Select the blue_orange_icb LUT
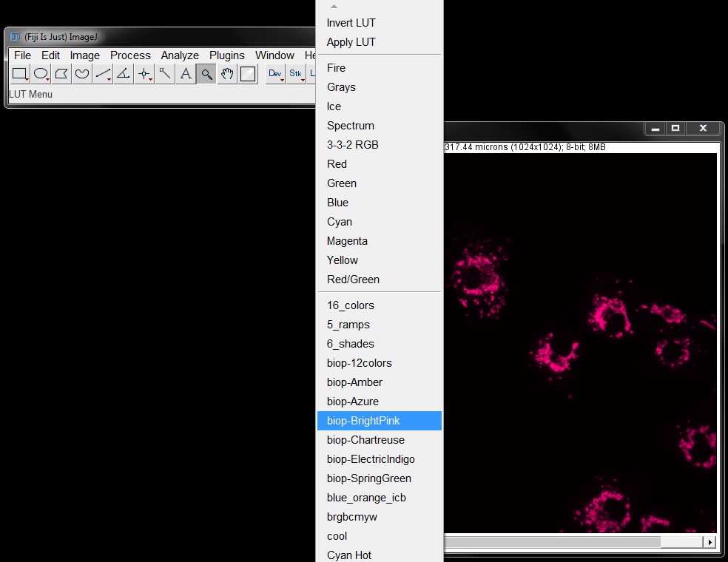The width and height of the screenshot is (728, 562). click(380, 498)
